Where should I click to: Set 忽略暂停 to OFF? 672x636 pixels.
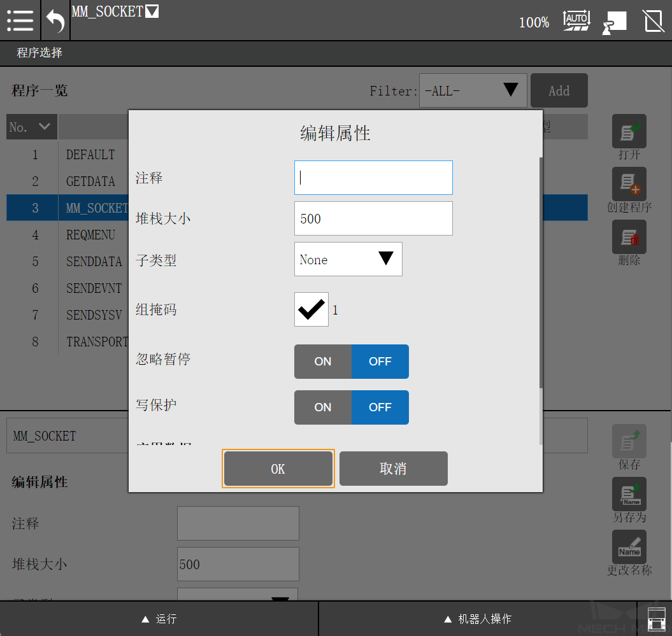pos(380,362)
